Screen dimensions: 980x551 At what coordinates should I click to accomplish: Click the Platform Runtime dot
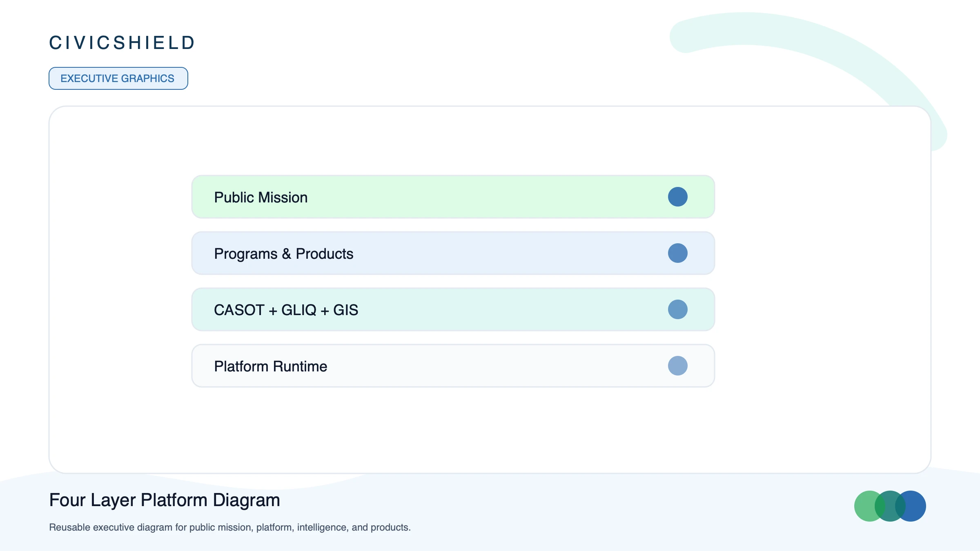677,366
